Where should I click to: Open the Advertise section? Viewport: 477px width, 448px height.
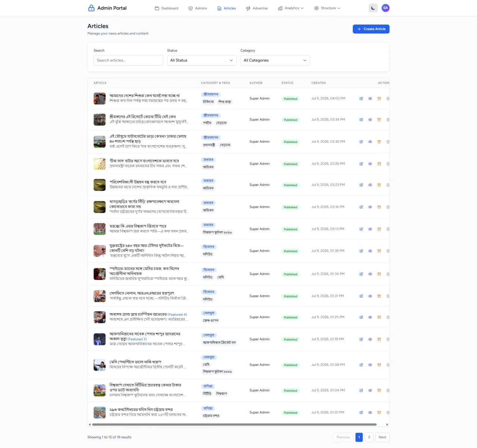click(257, 8)
